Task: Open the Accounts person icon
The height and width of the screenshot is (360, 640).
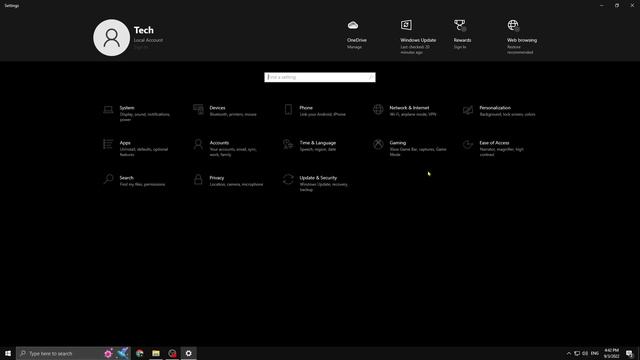Action: pos(198,144)
